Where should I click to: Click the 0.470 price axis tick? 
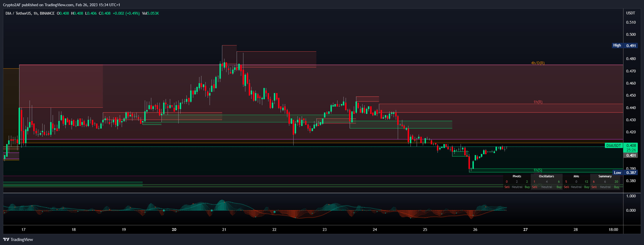pos(631,71)
